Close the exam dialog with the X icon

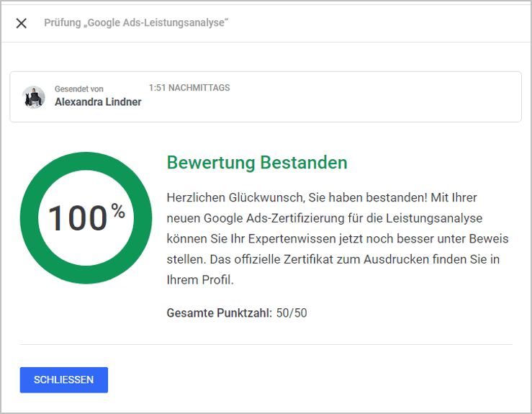tap(22, 23)
